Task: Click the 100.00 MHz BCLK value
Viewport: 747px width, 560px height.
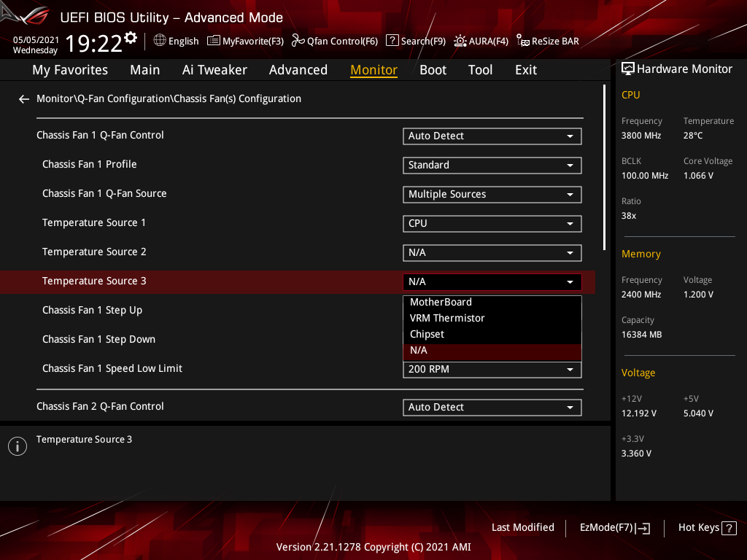Action: click(645, 176)
